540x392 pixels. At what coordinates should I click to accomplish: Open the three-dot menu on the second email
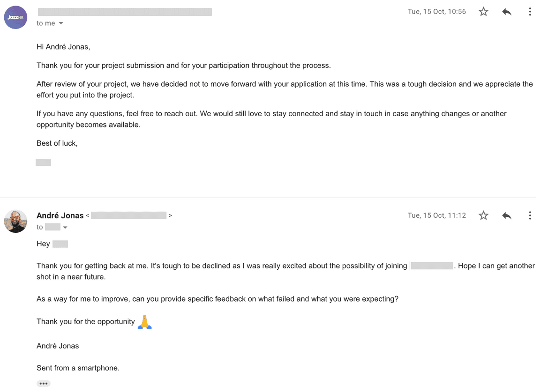point(530,215)
